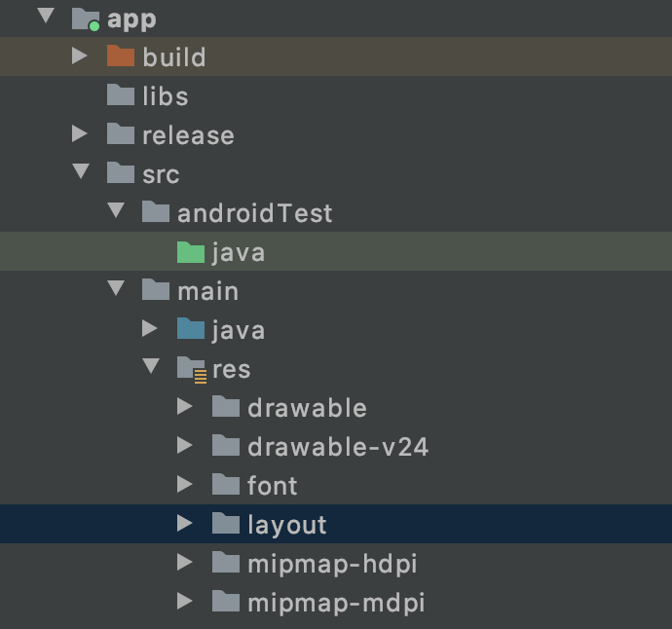Expand the drawable-v24 folder
This screenshot has height=629, width=672.
185,446
